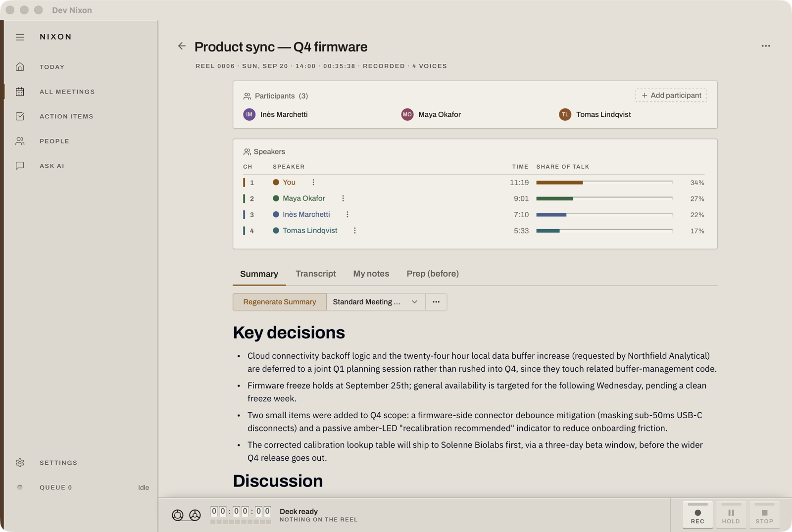Select ALL MEETINGS in the sidebar
Viewport: 792px width, 532px height.
click(x=67, y=92)
